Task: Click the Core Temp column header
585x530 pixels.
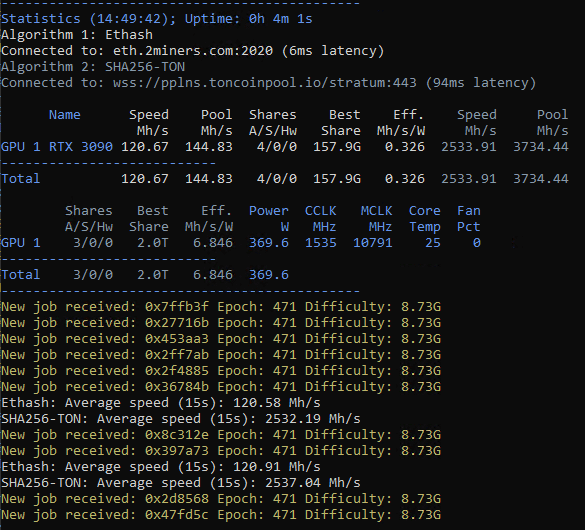Action: point(425,219)
